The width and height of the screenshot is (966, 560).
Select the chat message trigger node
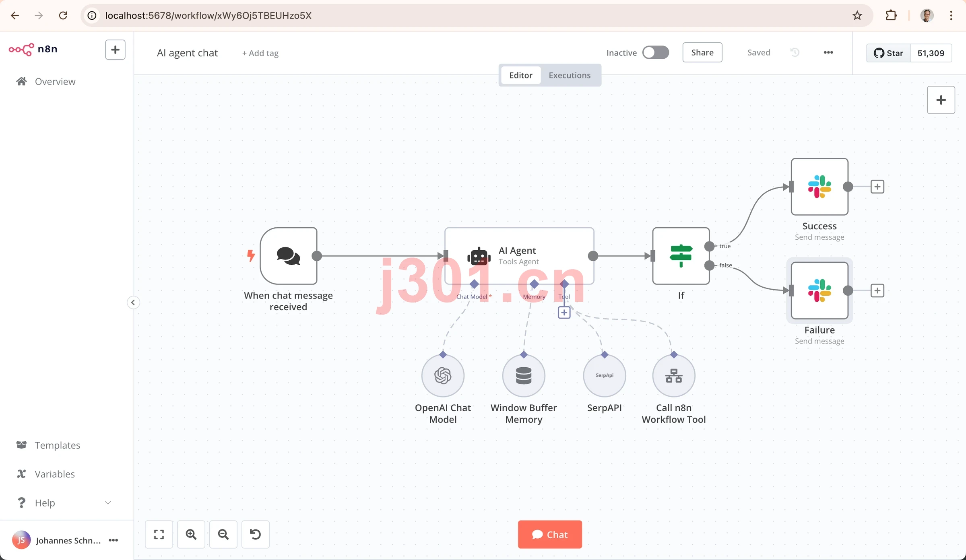(x=288, y=256)
